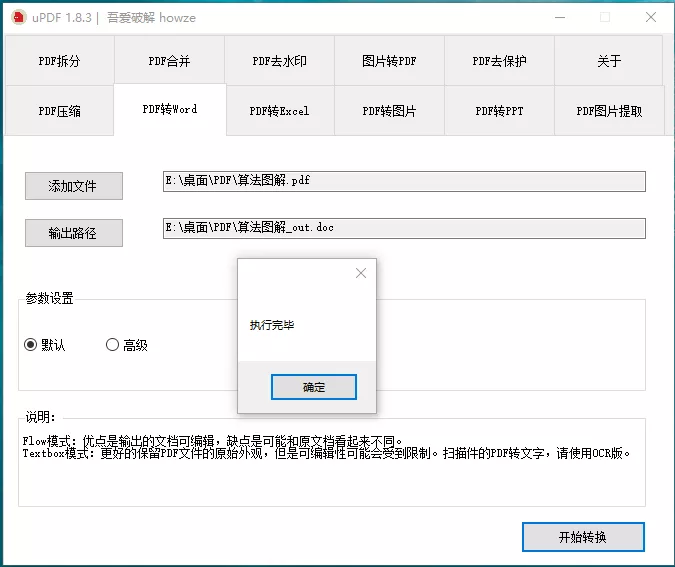
Task: Minimize the uPDF window
Action: point(560,17)
